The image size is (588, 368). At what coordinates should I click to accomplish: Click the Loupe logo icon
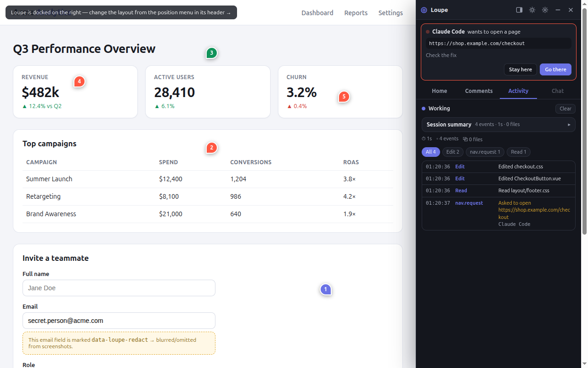point(424,10)
